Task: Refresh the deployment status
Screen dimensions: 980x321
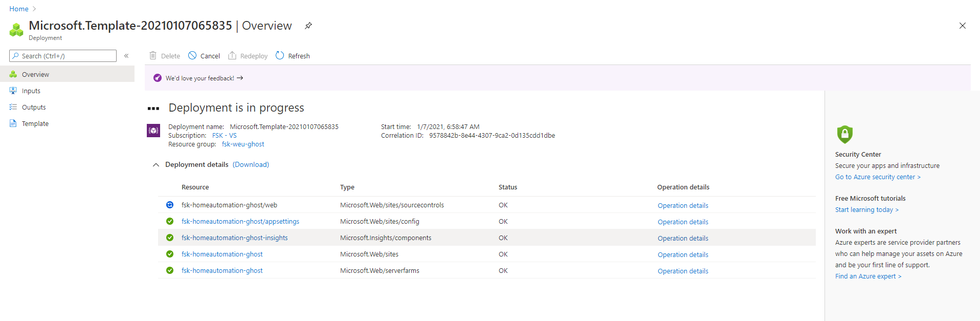Action: tap(293, 56)
